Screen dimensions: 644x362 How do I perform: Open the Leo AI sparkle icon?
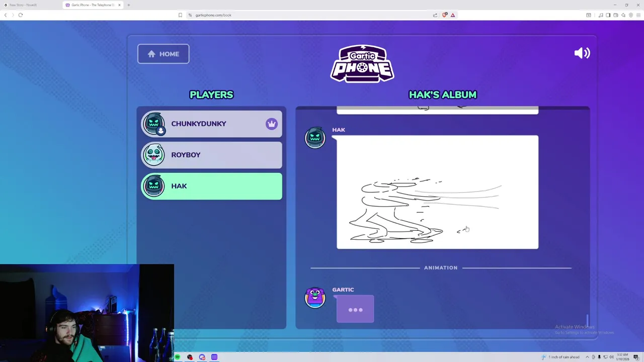click(623, 15)
